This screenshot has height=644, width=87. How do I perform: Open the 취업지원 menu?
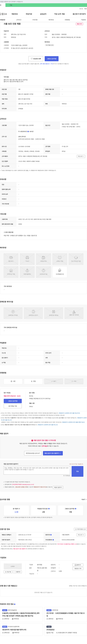tap(29, 14)
